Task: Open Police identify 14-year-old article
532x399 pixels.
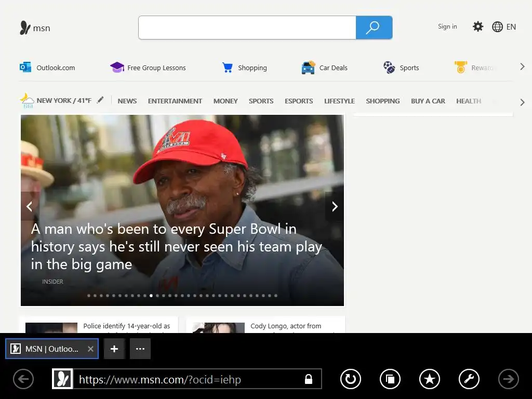Action: (127, 326)
